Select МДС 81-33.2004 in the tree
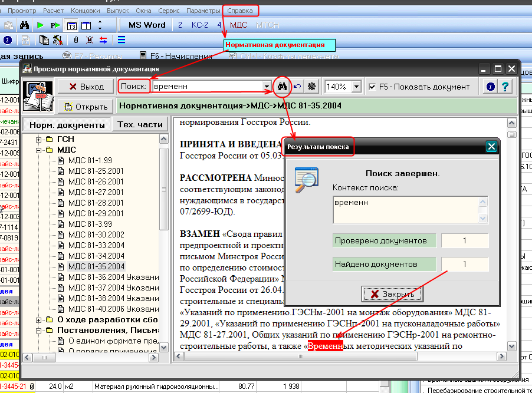This screenshot has height=393, width=532. (96, 245)
